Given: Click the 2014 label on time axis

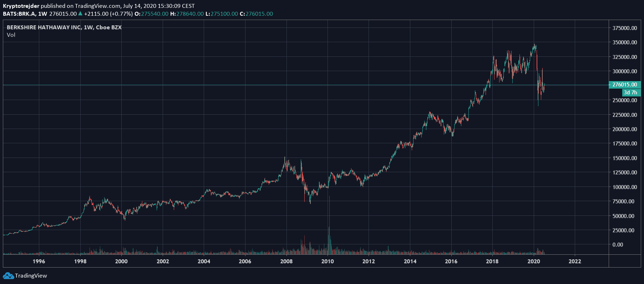Looking at the screenshot, I should click(410, 261).
